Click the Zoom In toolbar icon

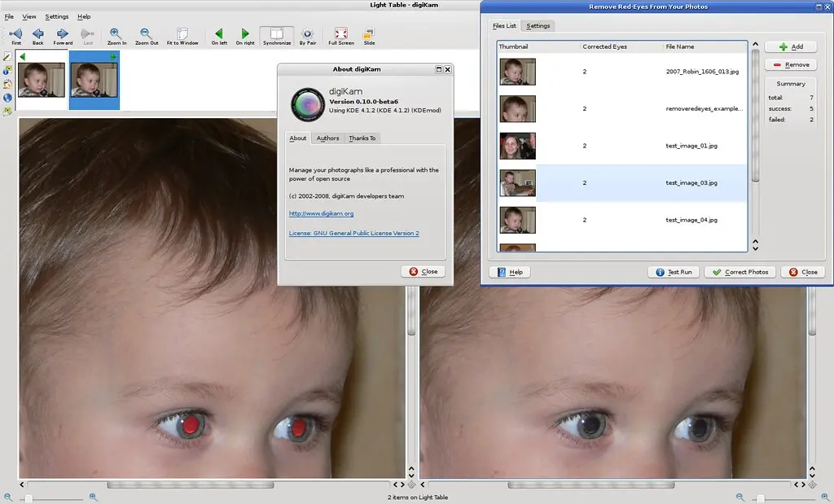116,36
